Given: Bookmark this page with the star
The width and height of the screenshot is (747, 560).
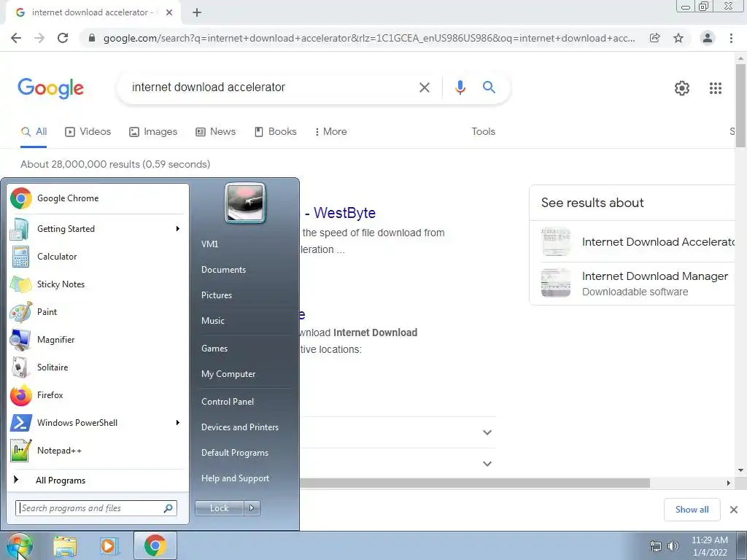Looking at the screenshot, I should click(678, 38).
